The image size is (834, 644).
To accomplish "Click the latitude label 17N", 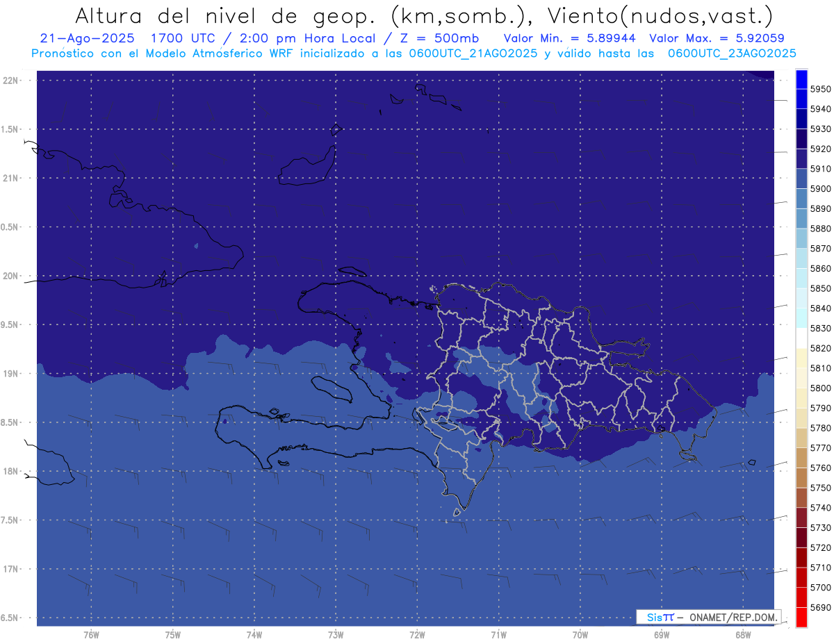I will (x=10, y=569).
